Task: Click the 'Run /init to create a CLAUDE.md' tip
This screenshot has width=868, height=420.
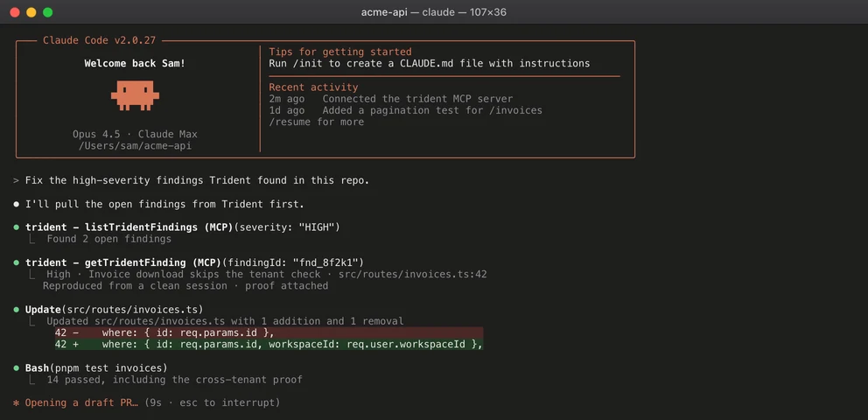Action: click(x=430, y=63)
